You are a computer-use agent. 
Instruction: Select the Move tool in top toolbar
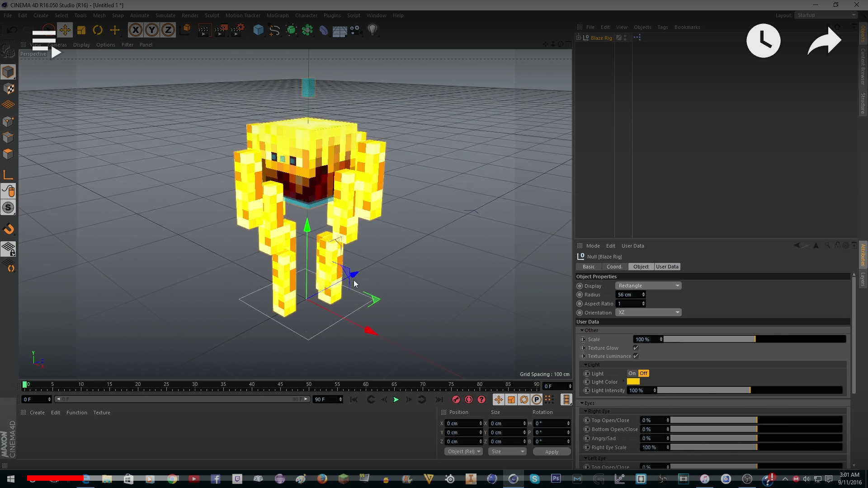pos(65,30)
